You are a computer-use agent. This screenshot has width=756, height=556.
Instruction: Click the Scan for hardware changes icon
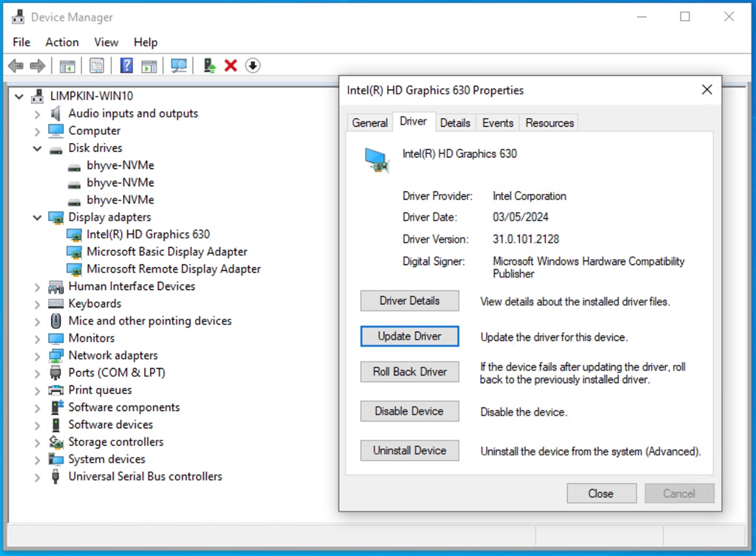(x=179, y=66)
